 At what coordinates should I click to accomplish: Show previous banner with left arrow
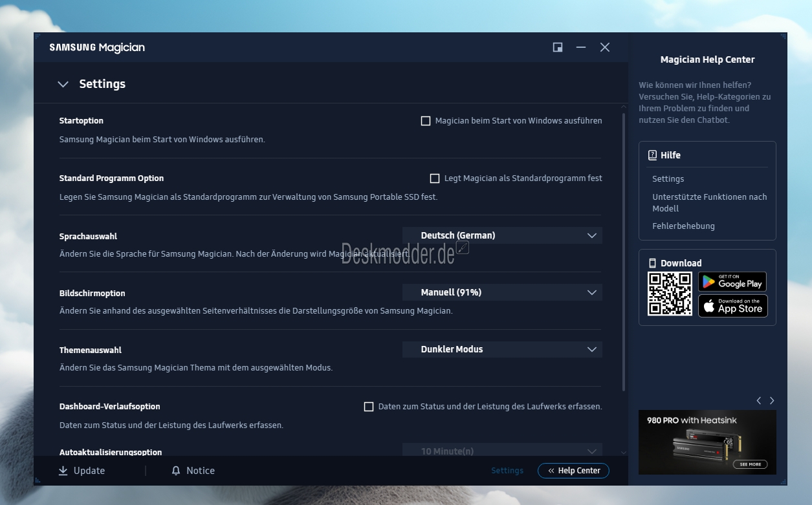coord(759,401)
